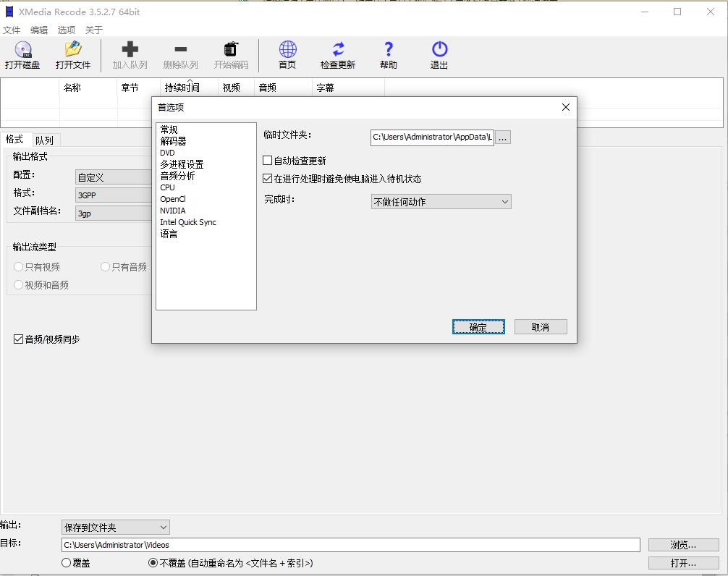Choose the 覆盖 overwrite option

pyautogui.click(x=66, y=562)
